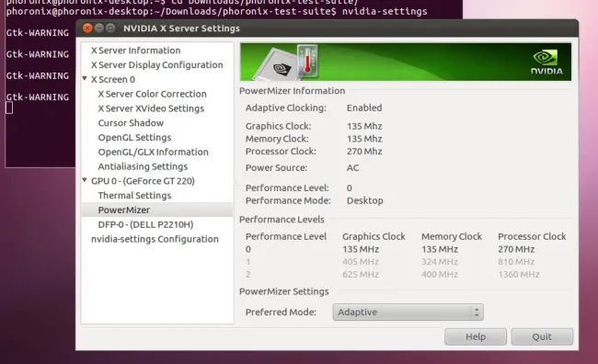598x364 pixels.
Task: Open DFP-0 - (DELL P2210H) display page
Action: [x=145, y=224]
